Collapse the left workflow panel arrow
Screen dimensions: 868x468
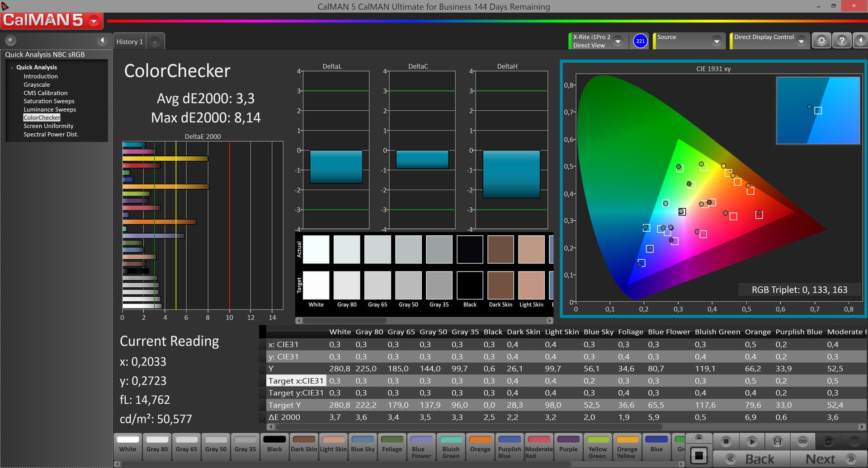[x=102, y=41]
